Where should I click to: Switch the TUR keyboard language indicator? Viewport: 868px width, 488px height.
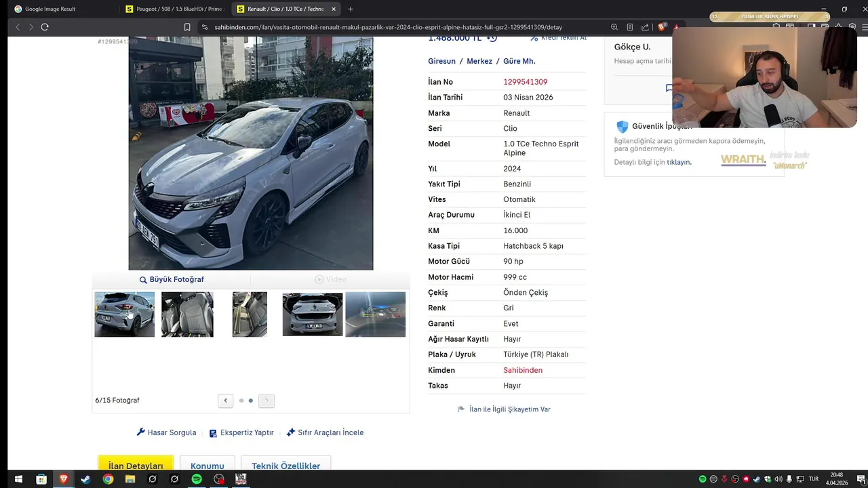814,479
